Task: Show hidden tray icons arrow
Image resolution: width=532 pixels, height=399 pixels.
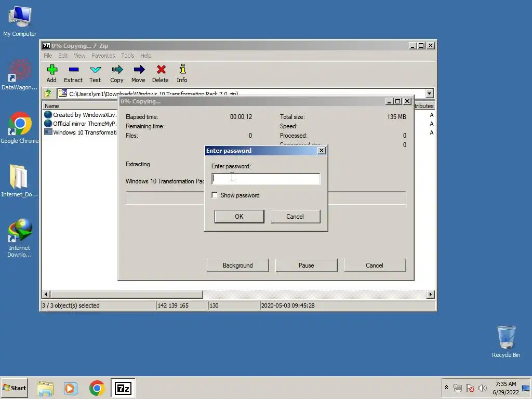Action: (446, 388)
